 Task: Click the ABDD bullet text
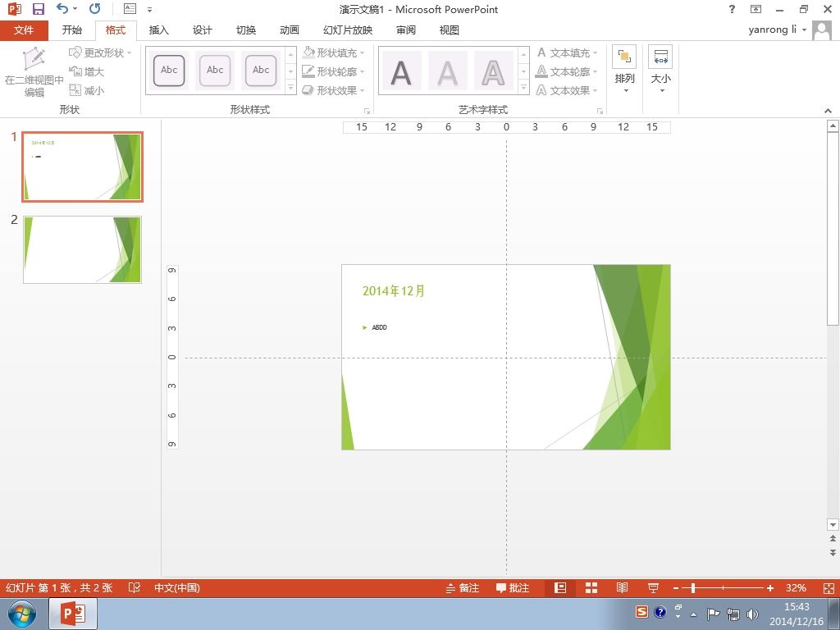(379, 327)
